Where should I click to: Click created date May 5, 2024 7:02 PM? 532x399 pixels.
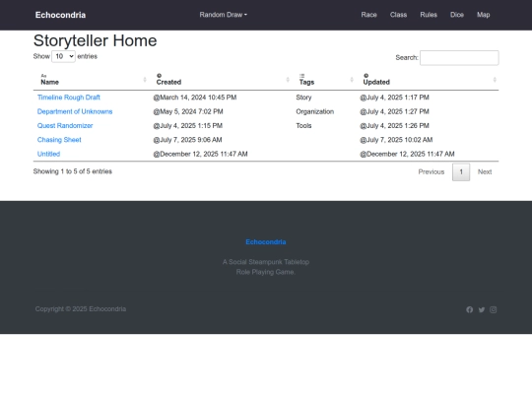click(188, 111)
